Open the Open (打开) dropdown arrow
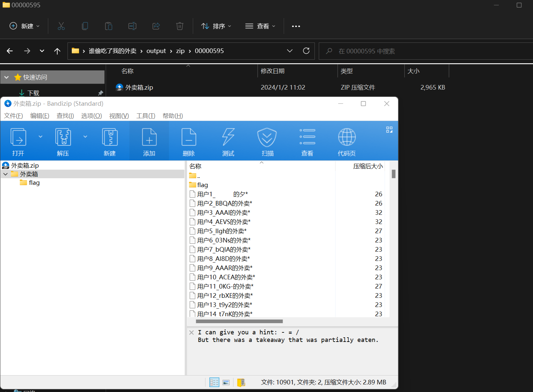Screen dimensions: 533x392 [40, 136]
